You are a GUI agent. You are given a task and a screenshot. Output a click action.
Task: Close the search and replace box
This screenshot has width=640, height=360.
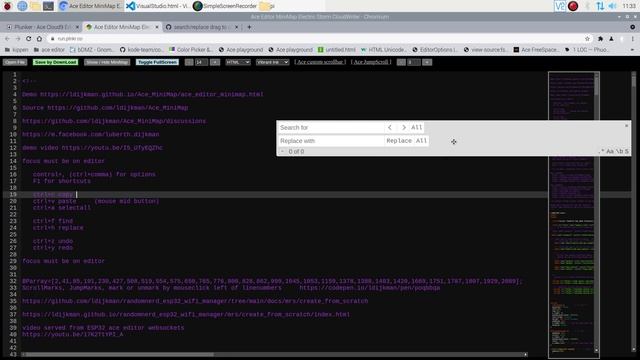[x=627, y=126]
